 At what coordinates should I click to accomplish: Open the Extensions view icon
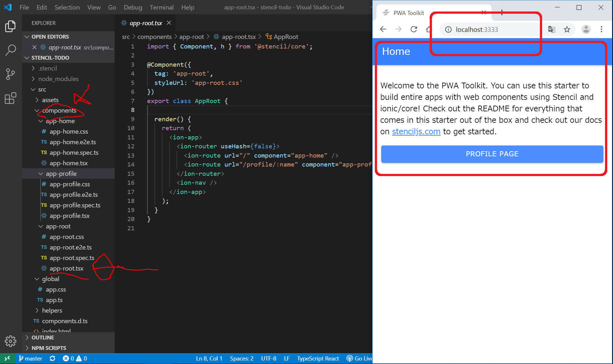pos(11,98)
